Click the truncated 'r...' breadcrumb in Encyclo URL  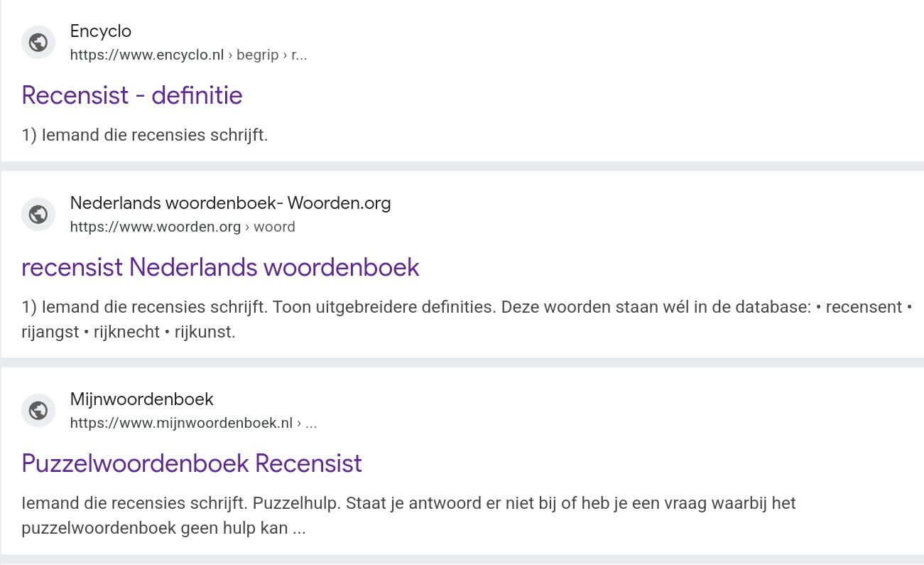pyautogui.click(x=300, y=55)
